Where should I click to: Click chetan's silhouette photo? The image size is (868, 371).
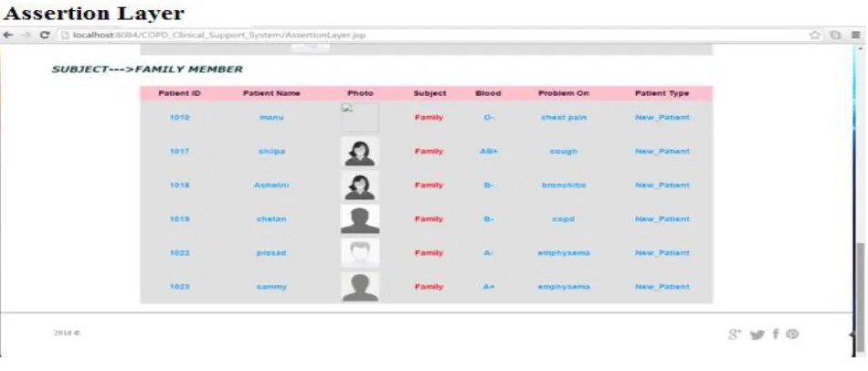pos(360,219)
